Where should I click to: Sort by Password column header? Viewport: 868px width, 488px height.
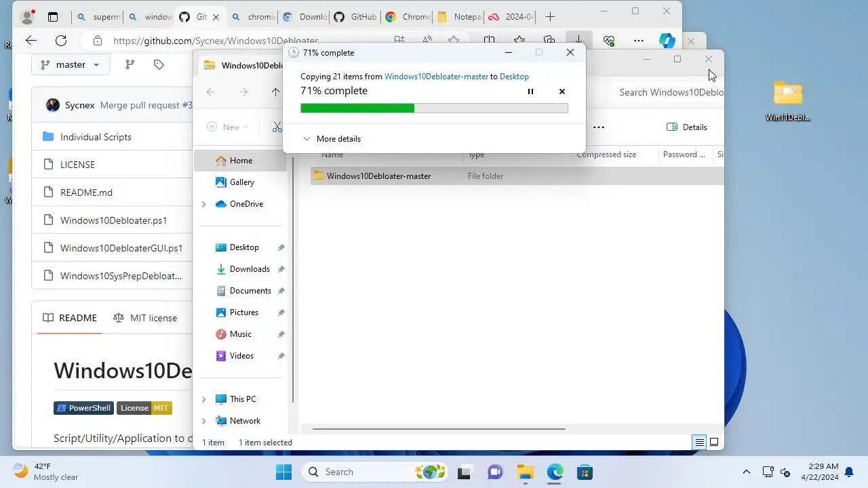click(x=684, y=155)
